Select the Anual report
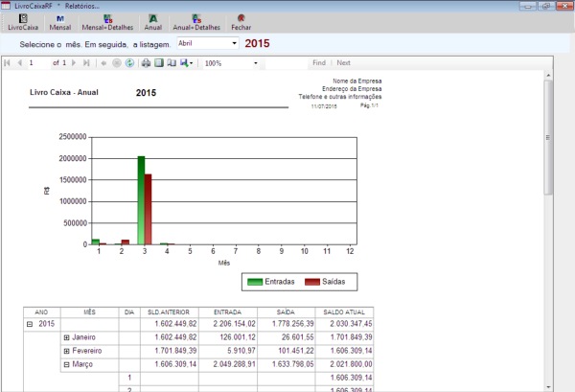The image size is (575, 392). coord(152,23)
